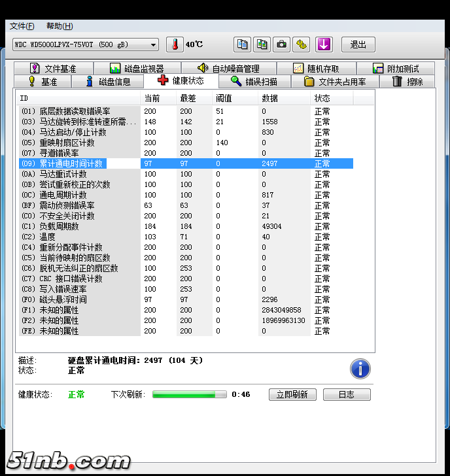
Task: Switch to the 附加测试 tab
Action: 396,69
